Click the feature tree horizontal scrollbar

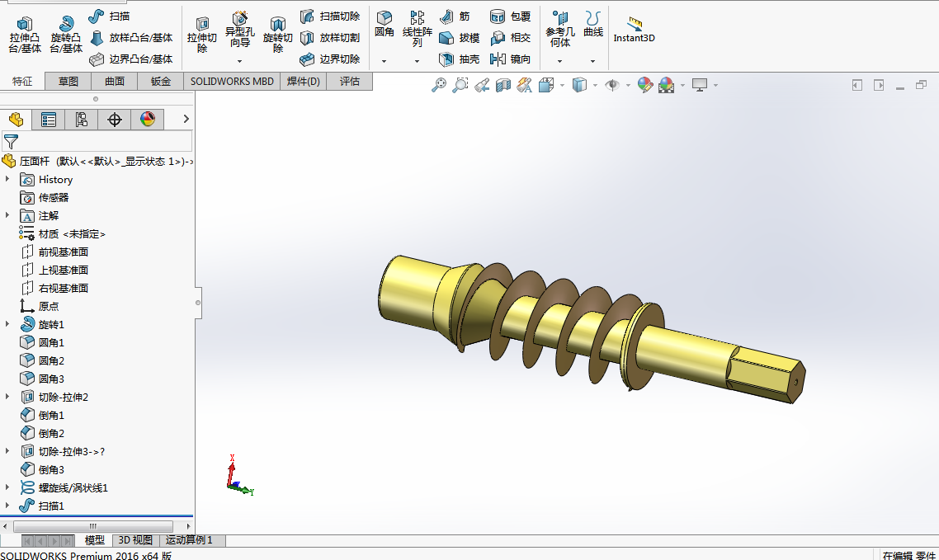coord(93,526)
